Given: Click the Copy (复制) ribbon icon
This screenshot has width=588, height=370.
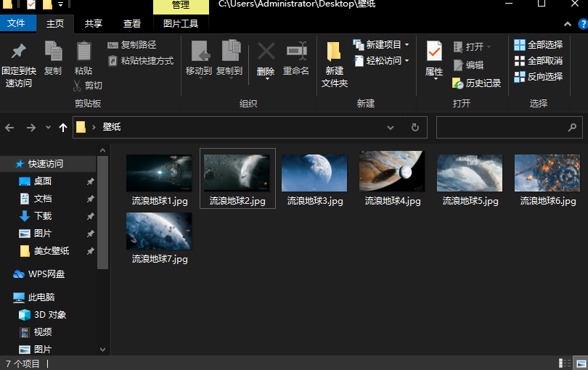Looking at the screenshot, I should (53, 51).
